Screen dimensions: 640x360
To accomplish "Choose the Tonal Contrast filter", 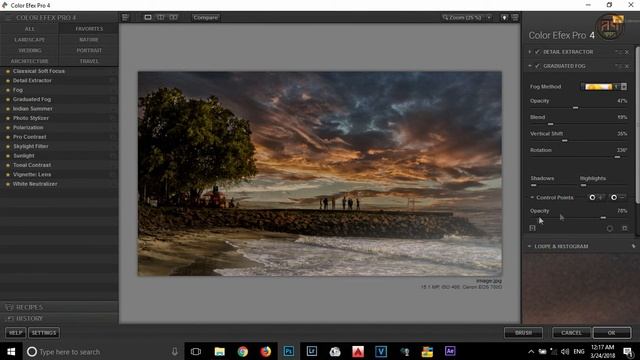I will click(x=32, y=165).
